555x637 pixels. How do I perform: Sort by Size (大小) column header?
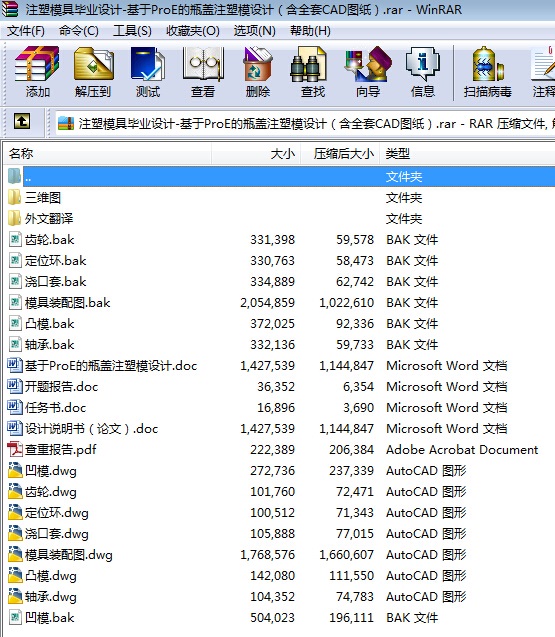[x=256, y=154]
